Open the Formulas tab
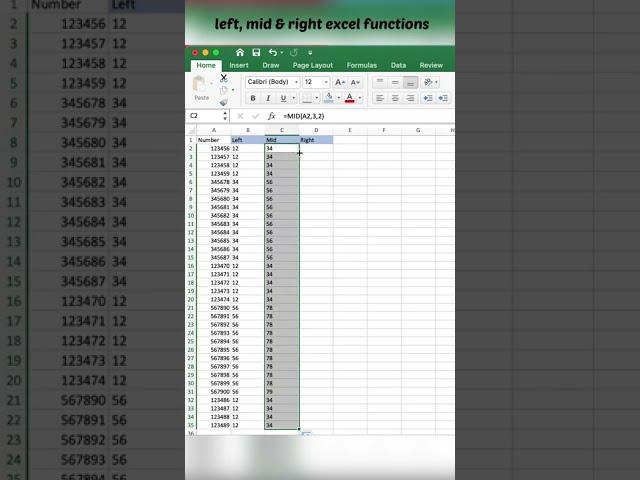This screenshot has height=480, width=640. 362,65
